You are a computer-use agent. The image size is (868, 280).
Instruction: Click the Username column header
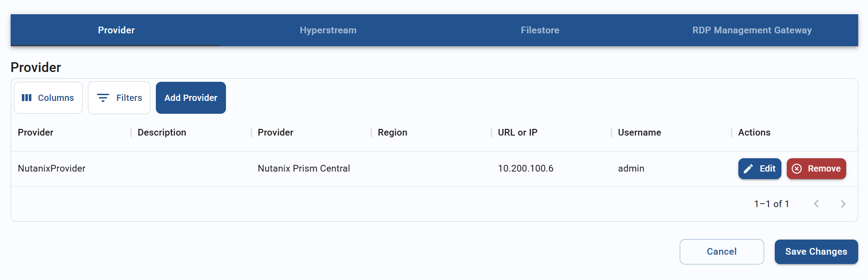click(639, 132)
